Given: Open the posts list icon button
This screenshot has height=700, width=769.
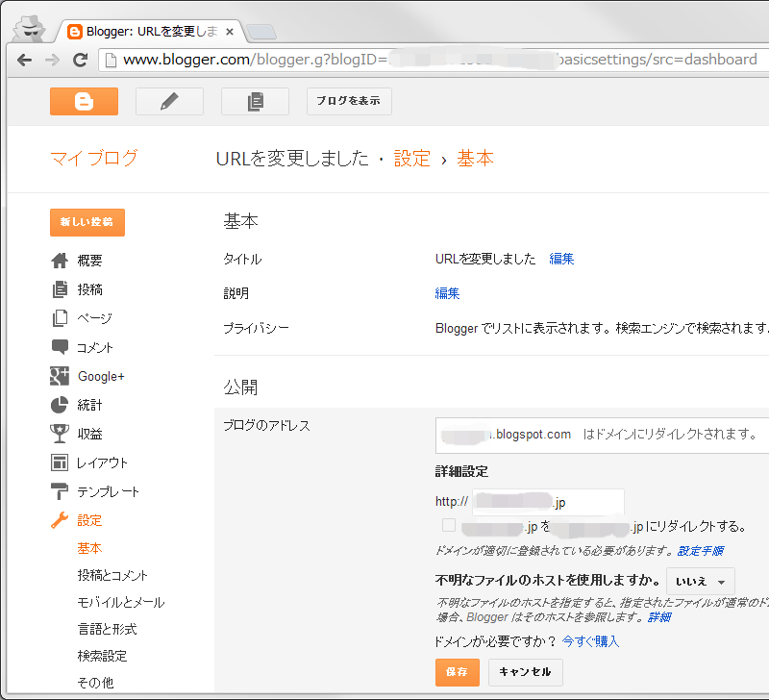Looking at the screenshot, I should (x=255, y=102).
